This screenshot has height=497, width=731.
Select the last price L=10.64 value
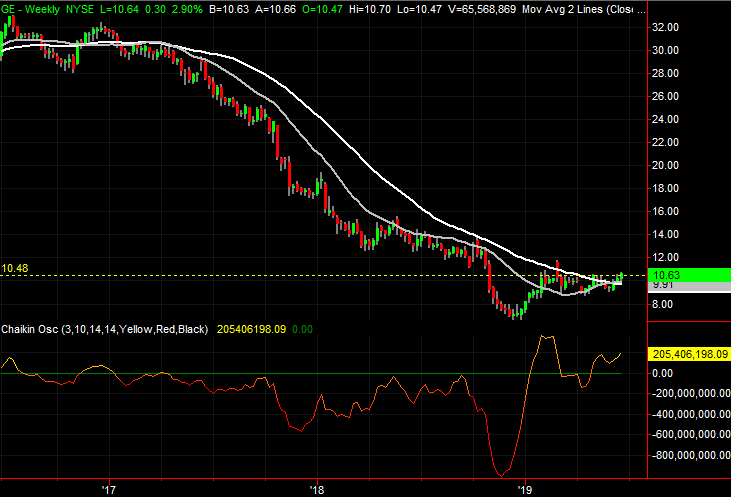[x=119, y=9]
